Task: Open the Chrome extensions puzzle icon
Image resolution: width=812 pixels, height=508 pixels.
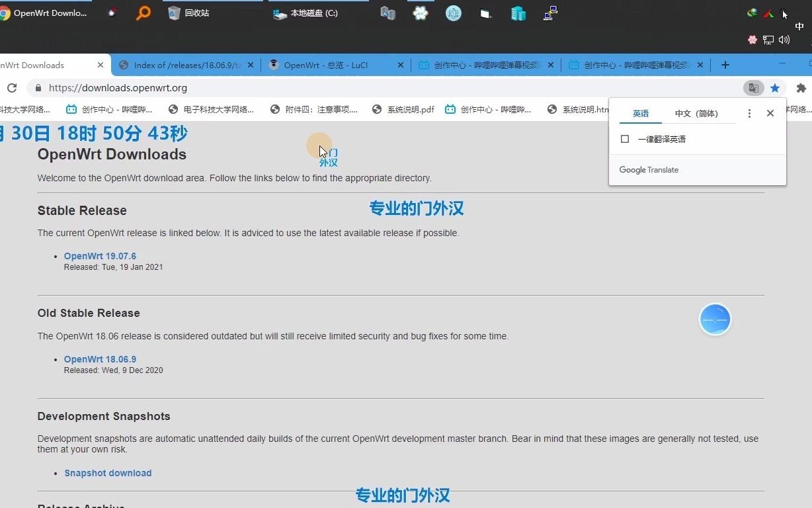Action: point(801,88)
